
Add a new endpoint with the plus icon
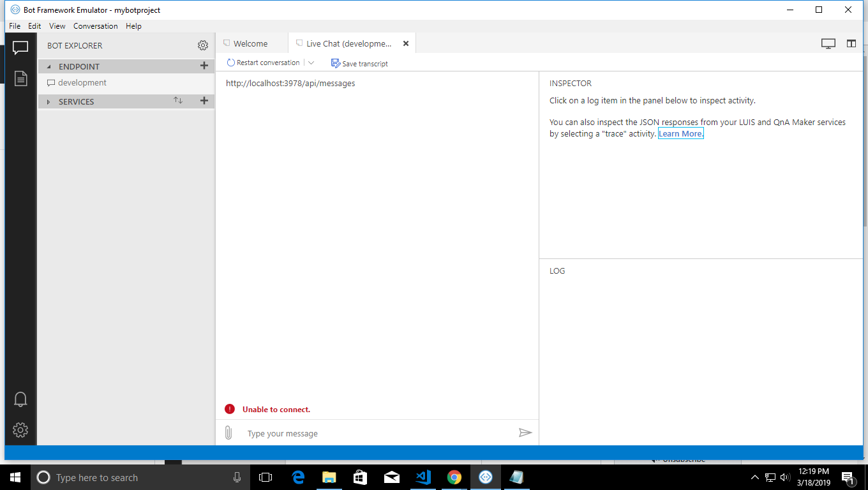pos(204,66)
